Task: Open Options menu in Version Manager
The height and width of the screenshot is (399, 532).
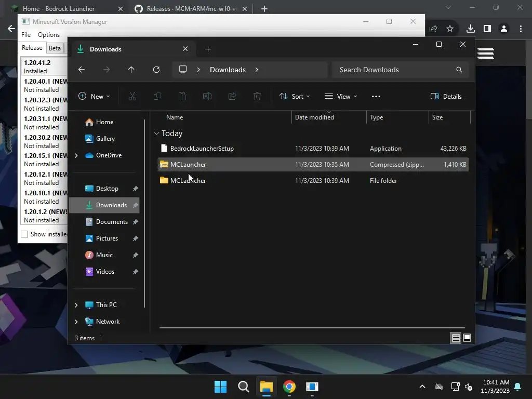Action: point(48,35)
